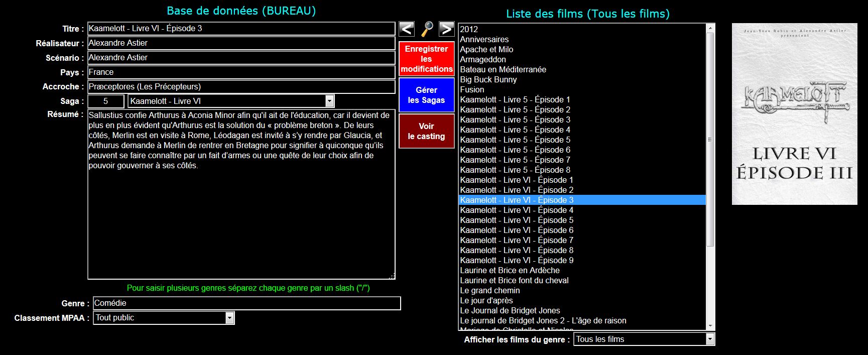Select Kaamelott - Livre 5 - Épisode 7
The image size is (868, 355).
pyautogui.click(x=582, y=160)
